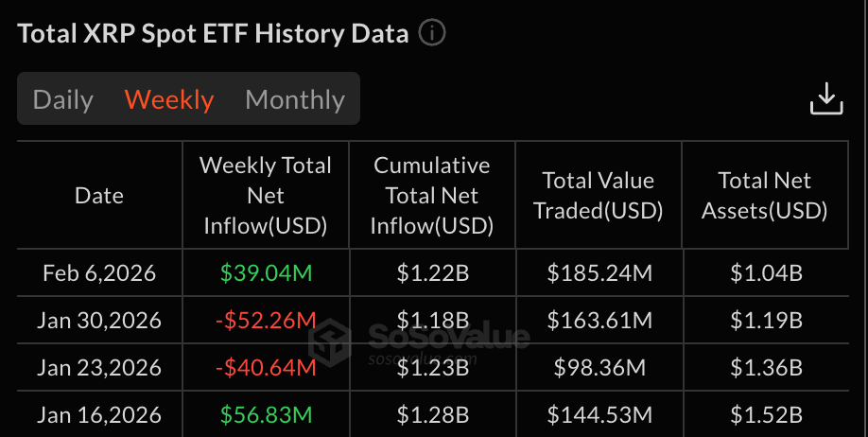Click the $1.52B net assets cell
Viewport: 868px width, 437px height.
click(x=766, y=414)
